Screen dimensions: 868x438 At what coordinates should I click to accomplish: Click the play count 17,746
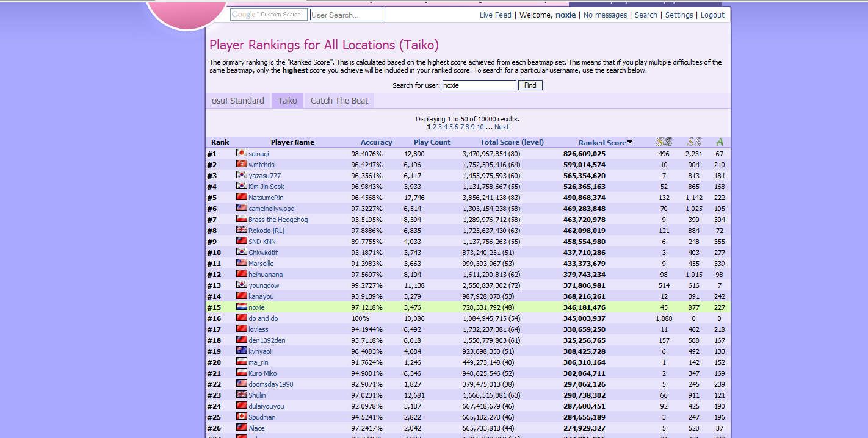click(x=414, y=198)
